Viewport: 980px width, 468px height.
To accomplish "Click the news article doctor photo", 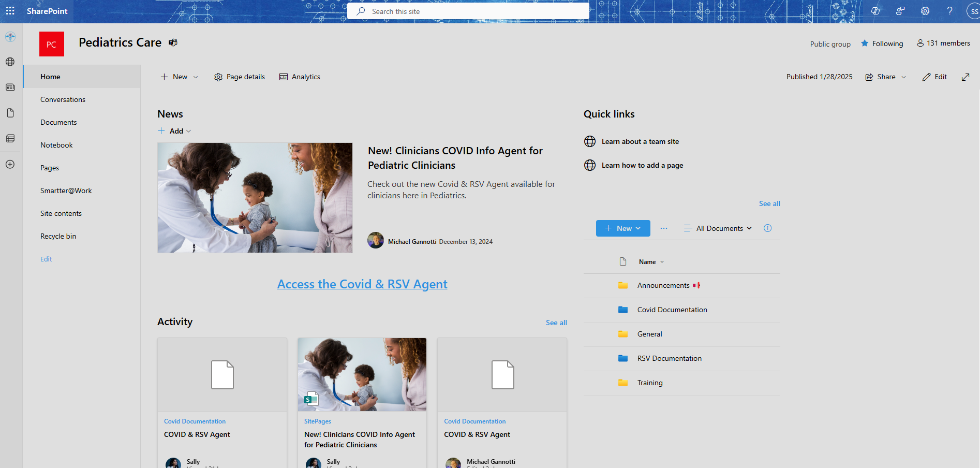I will pyautogui.click(x=255, y=198).
